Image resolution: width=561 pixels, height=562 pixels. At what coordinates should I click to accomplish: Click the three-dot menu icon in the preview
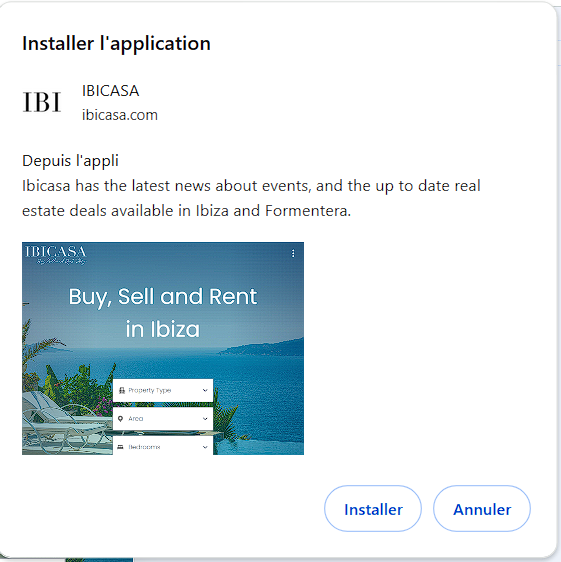pyautogui.click(x=293, y=253)
